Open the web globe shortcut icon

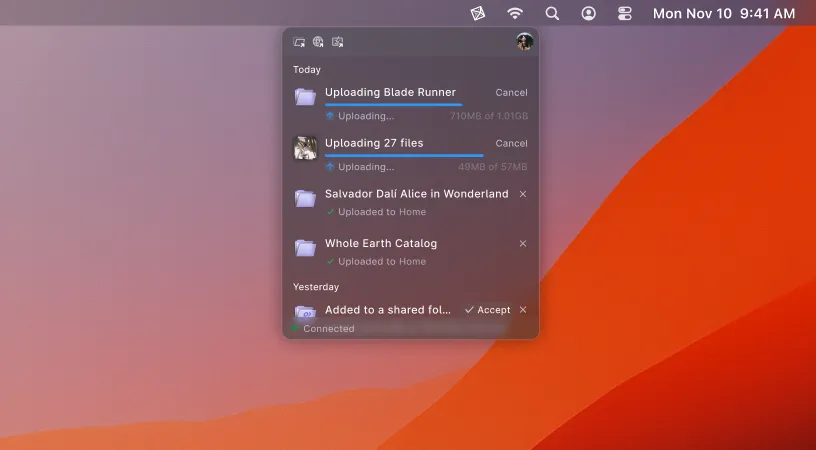[x=318, y=42]
